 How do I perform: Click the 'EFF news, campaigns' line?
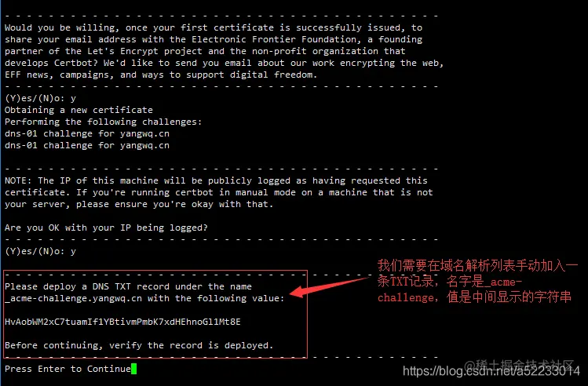pyautogui.click(x=161, y=75)
